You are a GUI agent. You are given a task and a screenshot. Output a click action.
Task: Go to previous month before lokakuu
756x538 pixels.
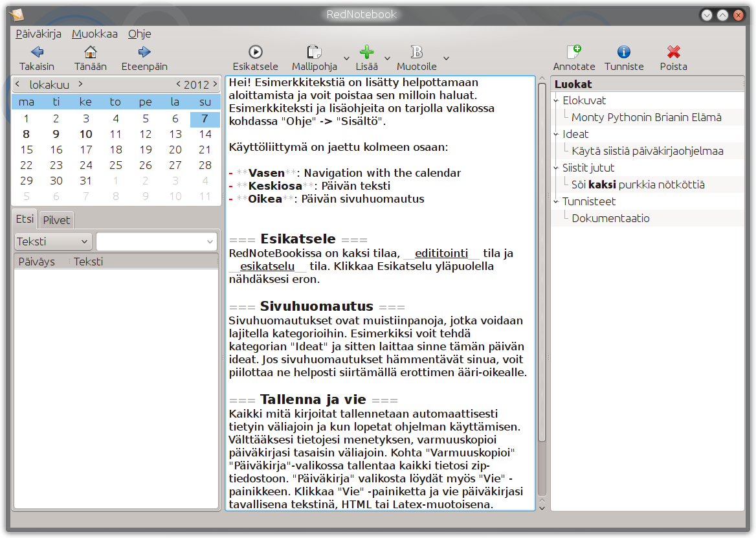click(x=17, y=84)
